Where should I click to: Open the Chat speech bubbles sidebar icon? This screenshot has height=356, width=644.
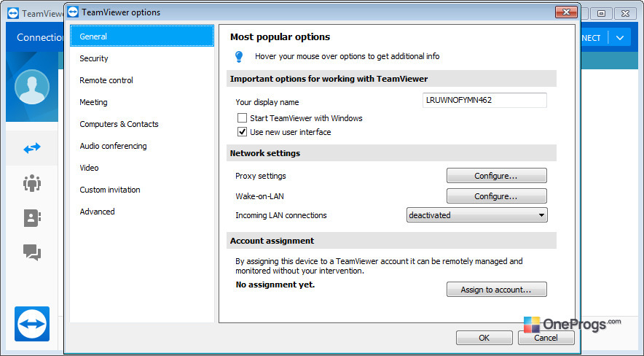pos(32,252)
